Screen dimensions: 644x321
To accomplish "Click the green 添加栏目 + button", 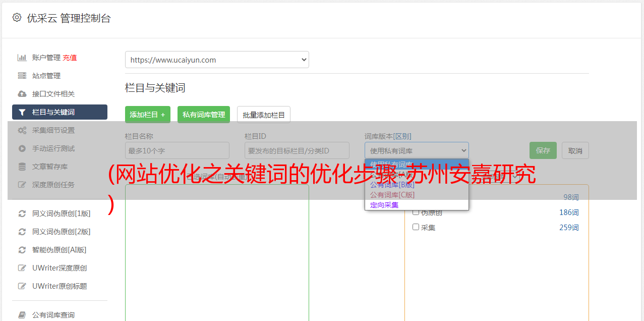I will pyautogui.click(x=147, y=115).
